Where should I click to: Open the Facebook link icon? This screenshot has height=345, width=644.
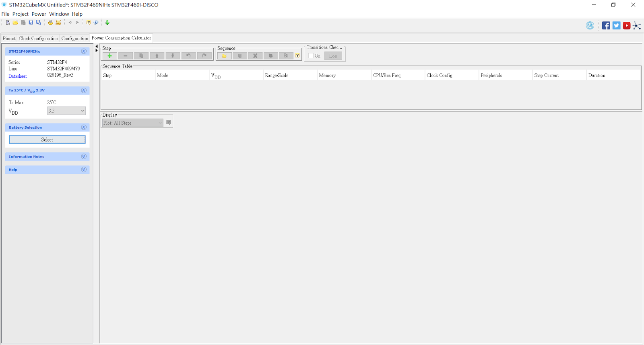(606, 26)
